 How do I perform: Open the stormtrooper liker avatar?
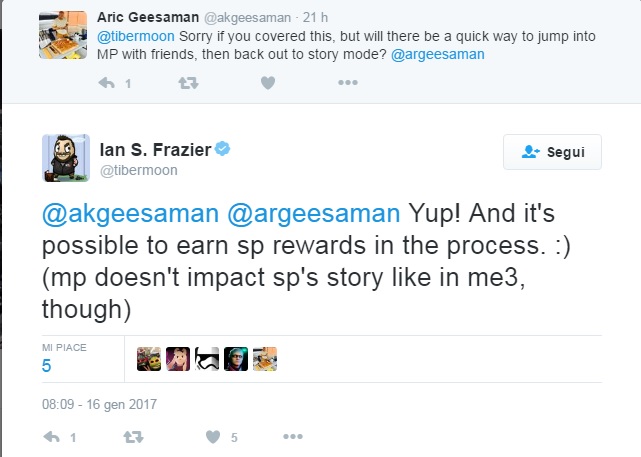click(x=207, y=359)
